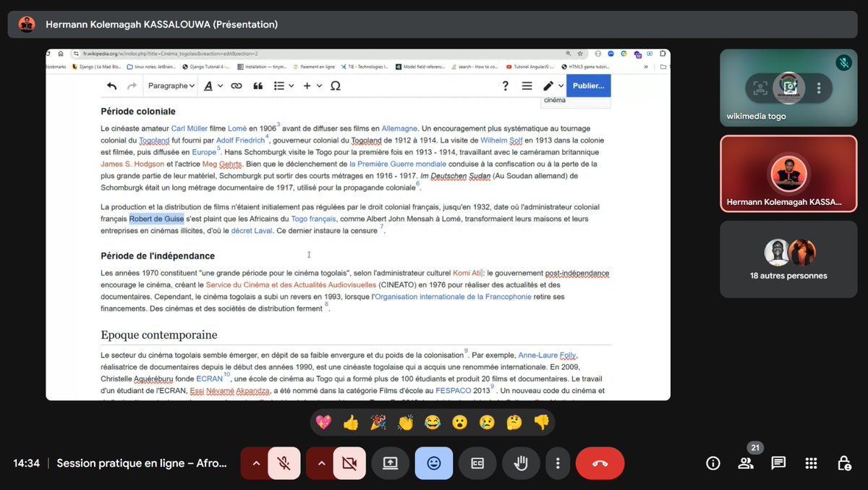Send the laughing with tears emoji reaction
This screenshot has width=868, height=490.
tap(433, 423)
